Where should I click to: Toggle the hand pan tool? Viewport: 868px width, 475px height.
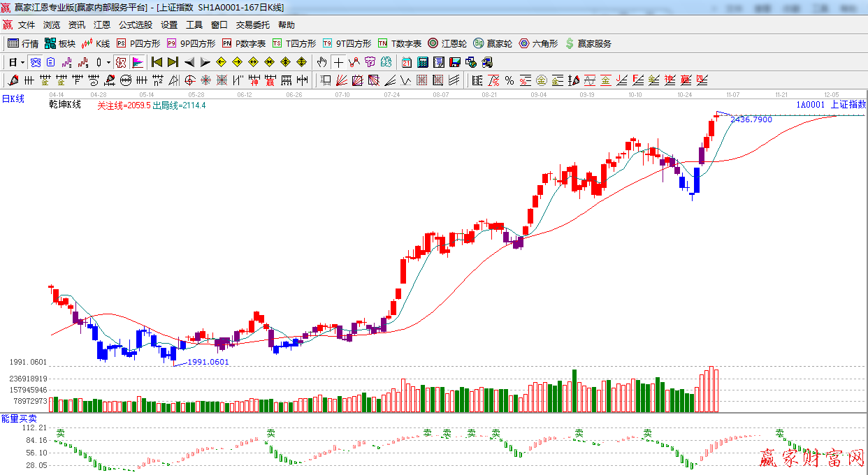pyautogui.click(x=321, y=62)
